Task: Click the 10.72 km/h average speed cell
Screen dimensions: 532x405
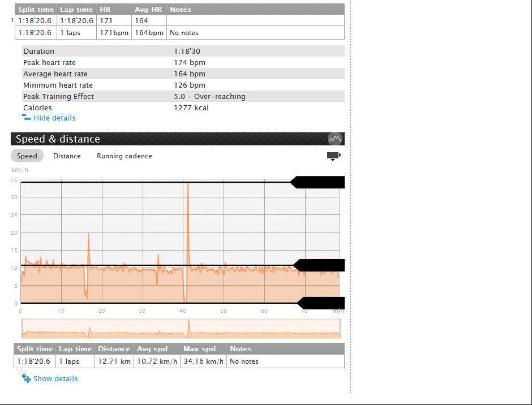Action: 157,361
